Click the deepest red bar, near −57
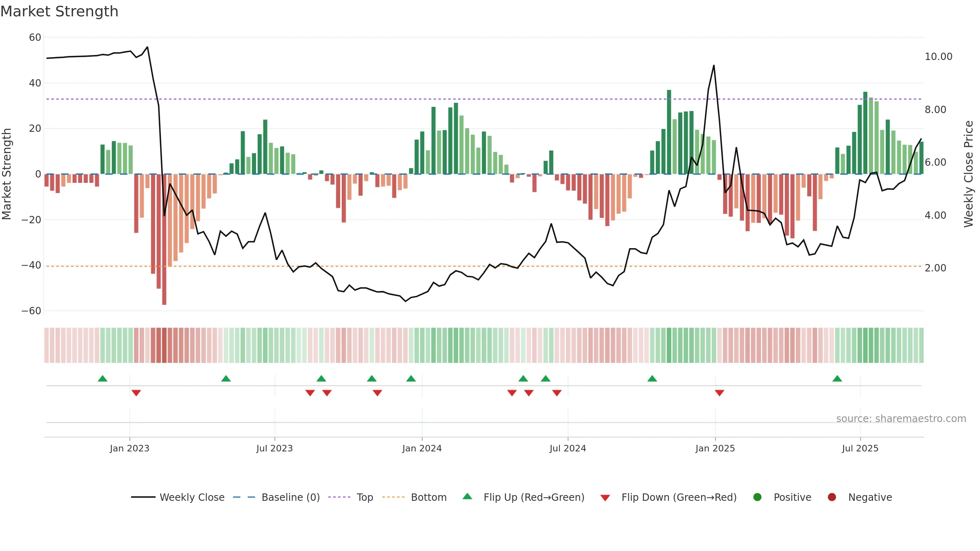 [164, 240]
